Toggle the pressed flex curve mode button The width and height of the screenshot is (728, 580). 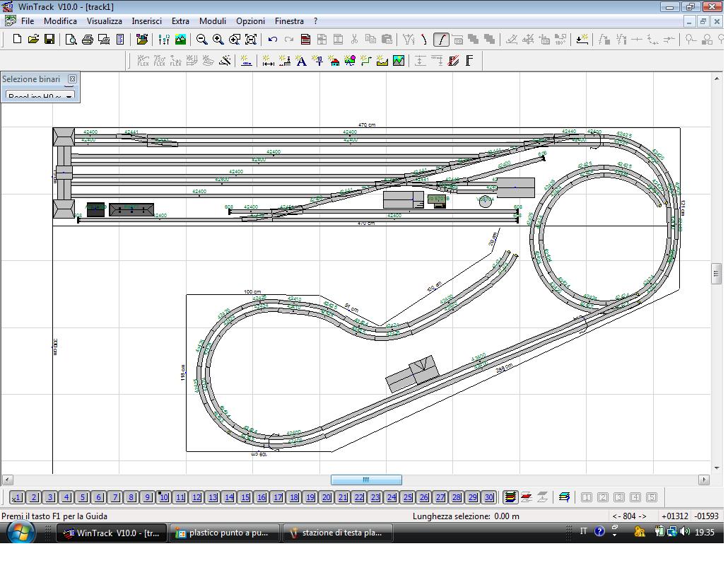click(x=441, y=40)
